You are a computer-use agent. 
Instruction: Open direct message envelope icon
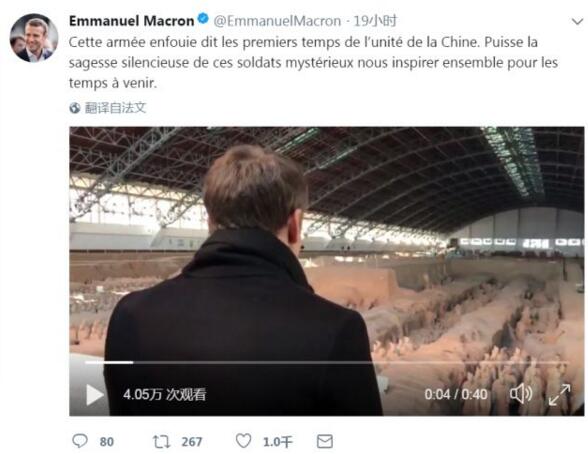(x=325, y=441)
